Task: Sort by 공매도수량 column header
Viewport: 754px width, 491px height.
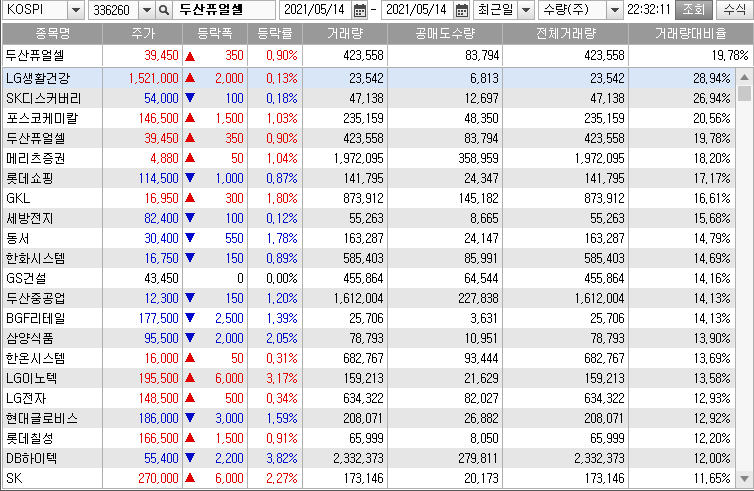Action: tap(445, 33)
